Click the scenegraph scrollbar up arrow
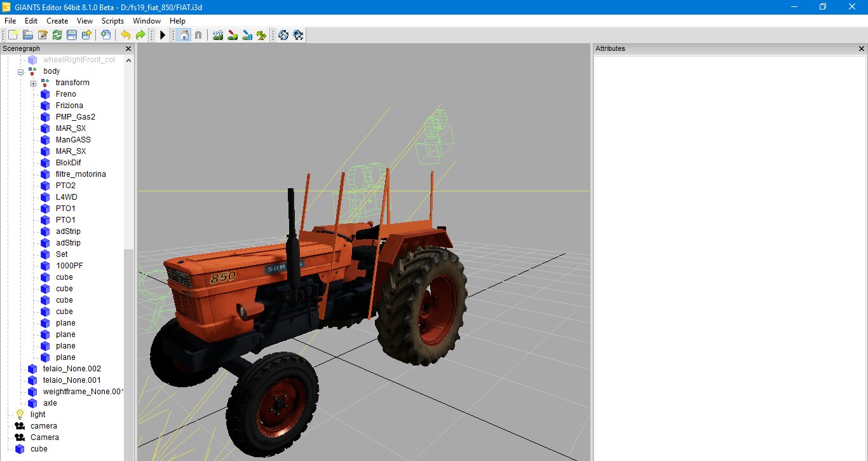Image resolution: width=868 pixels, height=461 pixels. coord(128,60)
